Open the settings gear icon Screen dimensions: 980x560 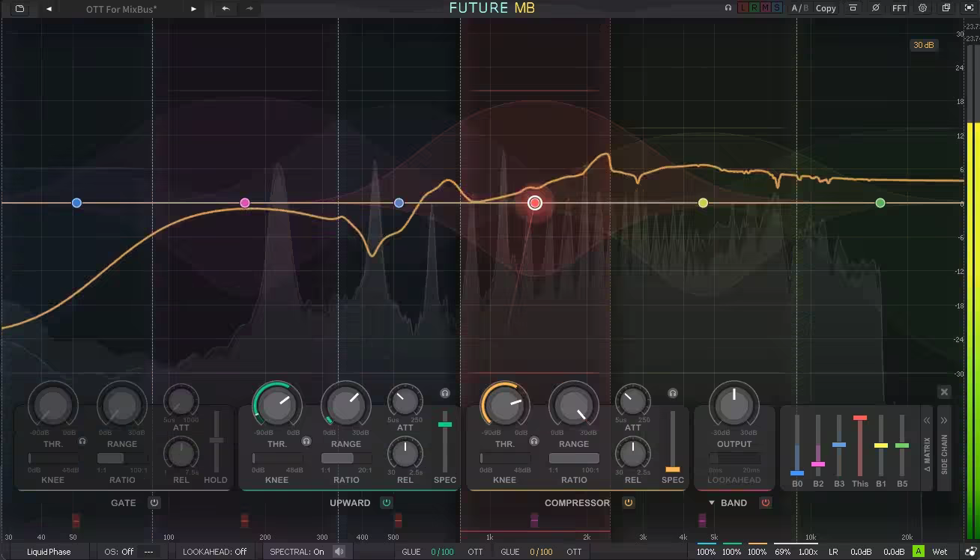click(x=922, y=8)
